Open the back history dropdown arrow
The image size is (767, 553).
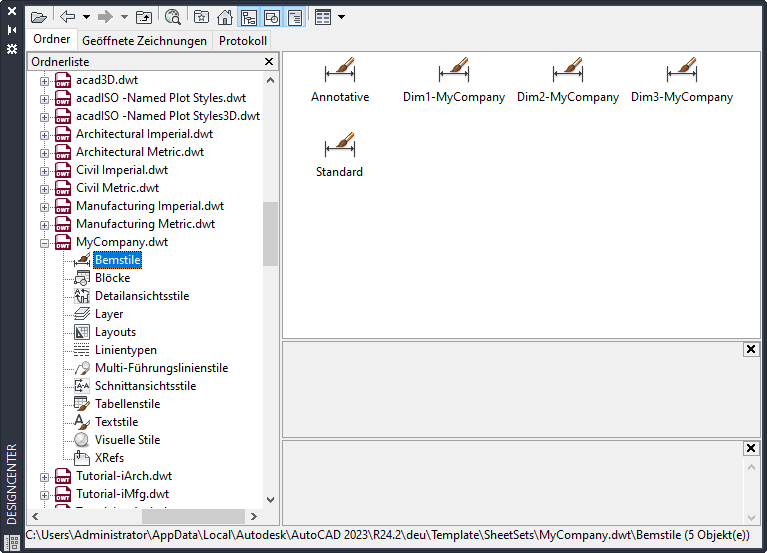coord(86,17)
